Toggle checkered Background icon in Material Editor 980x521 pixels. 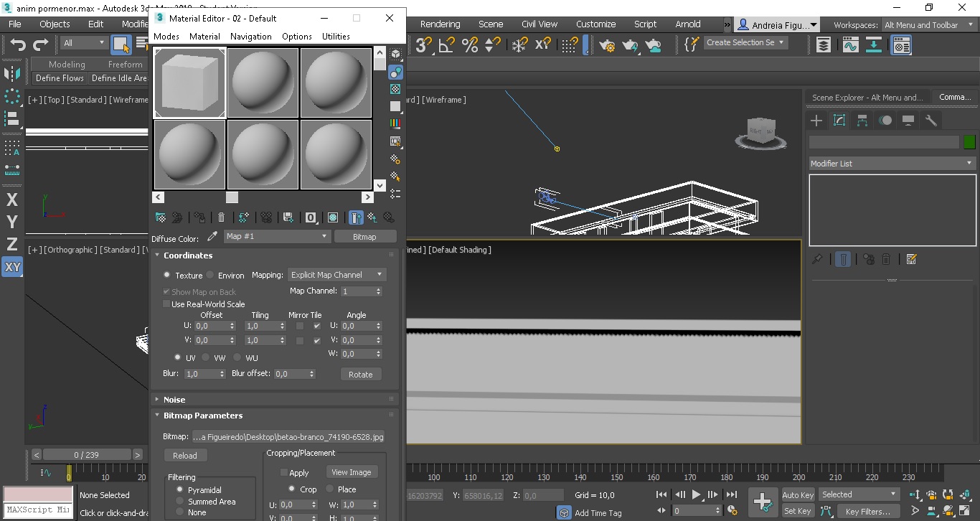(x=395, y=90)
